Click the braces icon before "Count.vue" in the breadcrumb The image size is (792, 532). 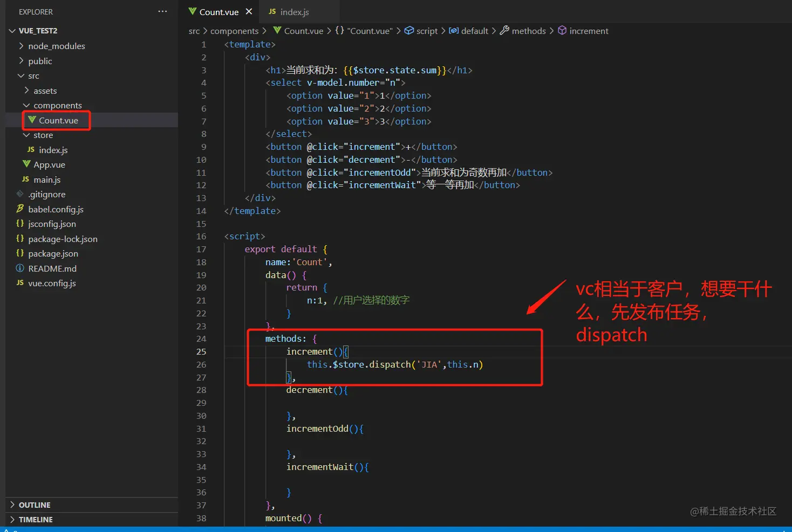point(339,30)
